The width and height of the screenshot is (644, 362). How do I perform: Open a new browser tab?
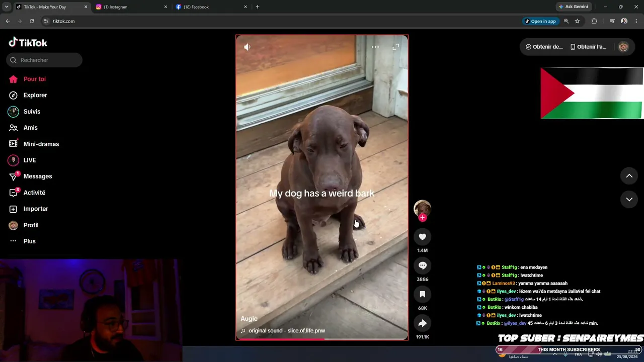tap(258, 7)
